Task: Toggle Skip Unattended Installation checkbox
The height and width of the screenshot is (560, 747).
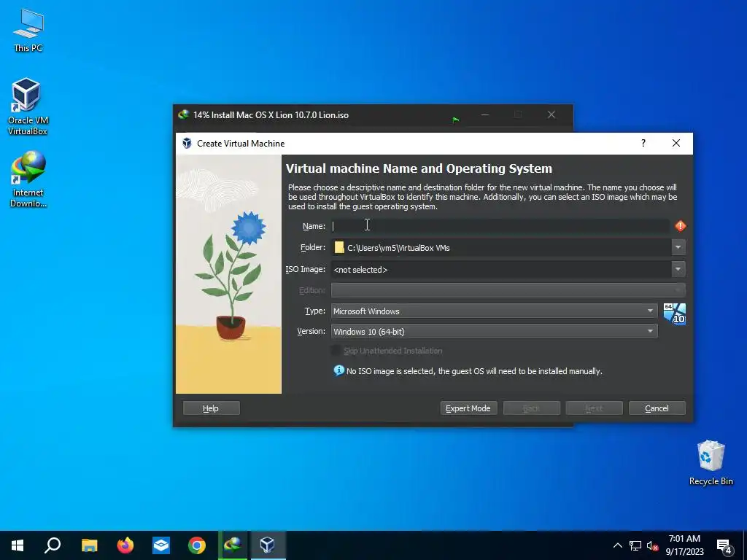Action: click(x=336, y=351)
